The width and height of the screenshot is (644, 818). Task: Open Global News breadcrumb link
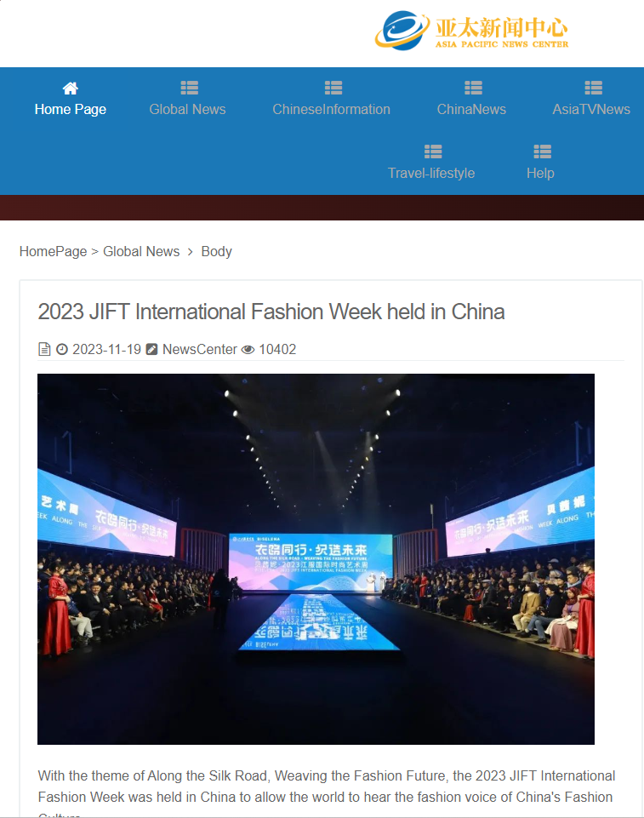141,251
